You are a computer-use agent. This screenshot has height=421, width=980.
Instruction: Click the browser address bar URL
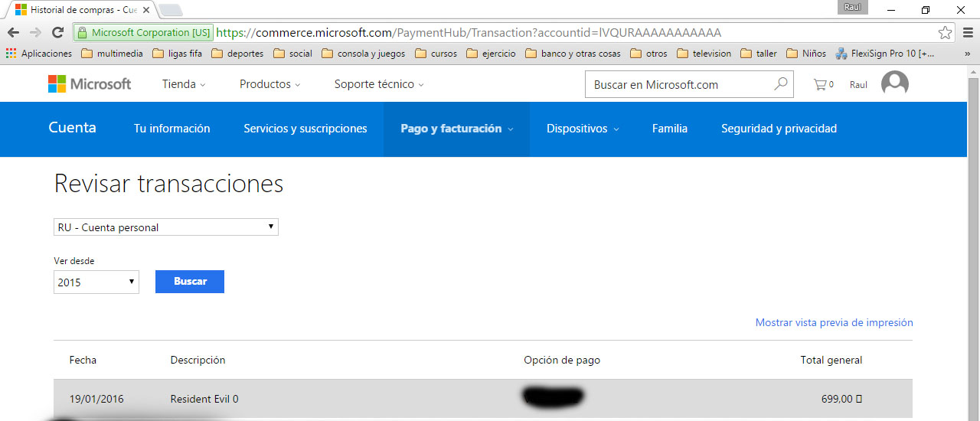point(469,33)
